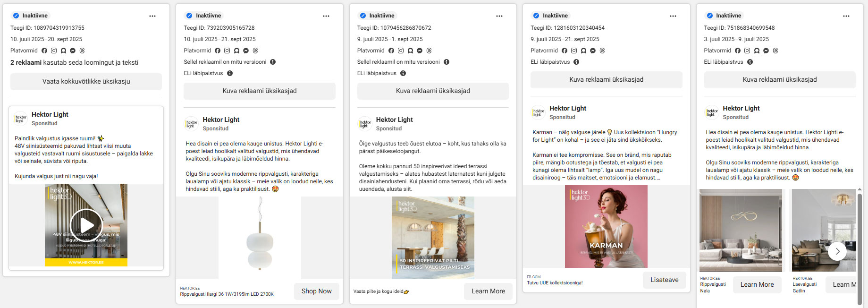The height and width of the screenshot is (308, 868).
Task: Click the Messenger platform icon in the third ad card
Action: point(420,51)
